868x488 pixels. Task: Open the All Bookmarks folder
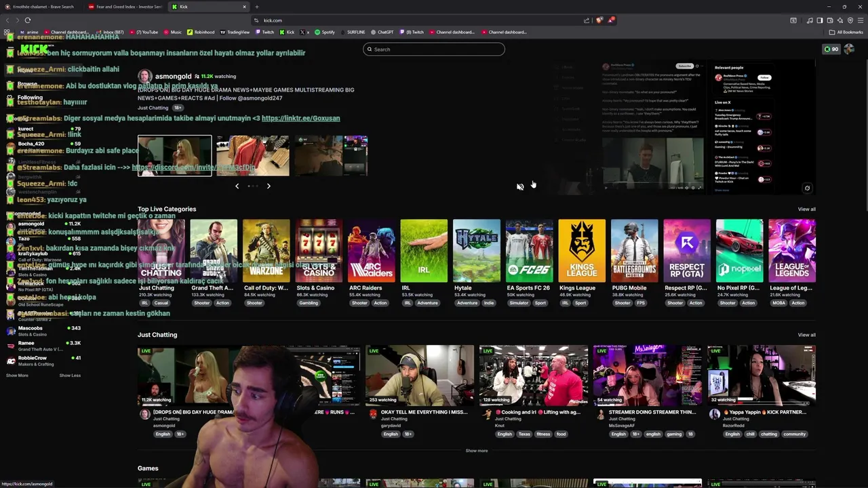tap(846, 32)
